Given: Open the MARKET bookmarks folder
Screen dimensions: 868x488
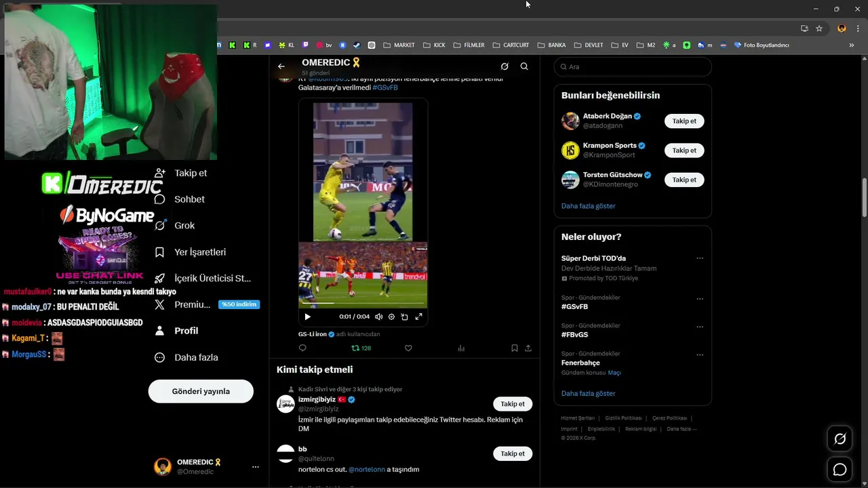Looking at the screenshot, I should pos(399,45).
